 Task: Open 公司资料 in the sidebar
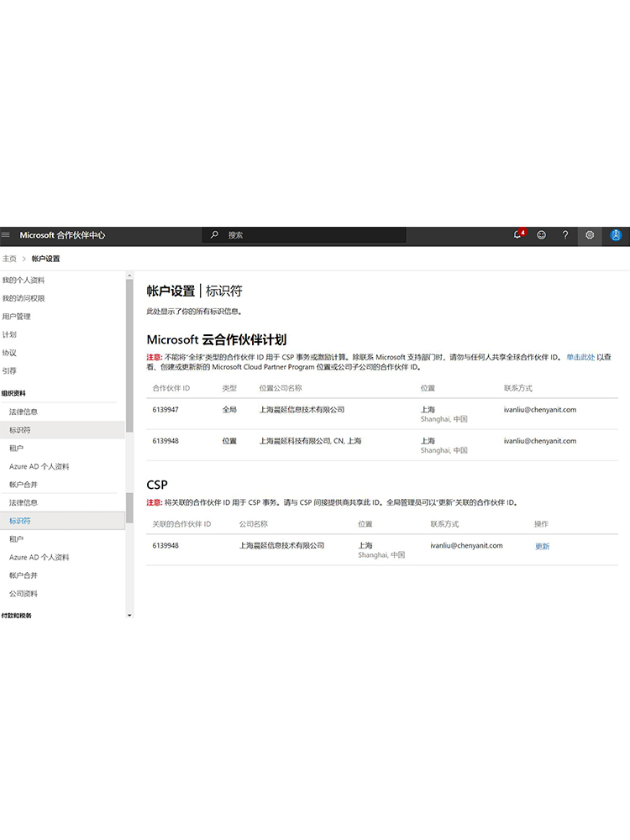click(x=24, y=594)
